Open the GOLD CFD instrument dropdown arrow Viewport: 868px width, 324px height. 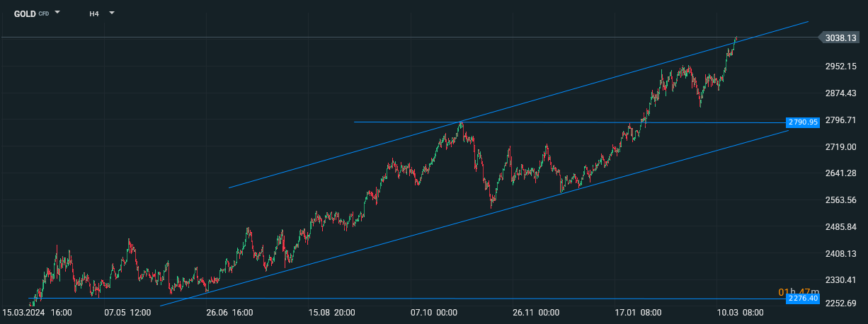point(57,13)
